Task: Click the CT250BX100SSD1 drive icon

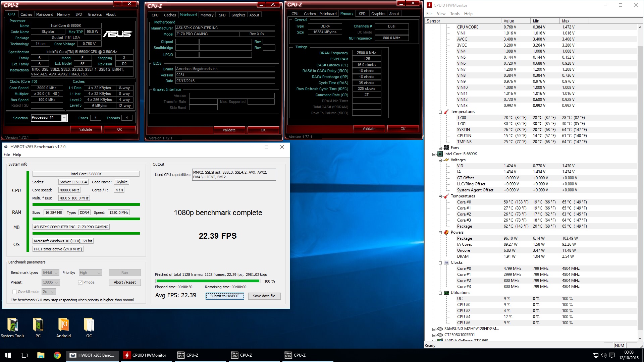Action: tap(440, 335)
